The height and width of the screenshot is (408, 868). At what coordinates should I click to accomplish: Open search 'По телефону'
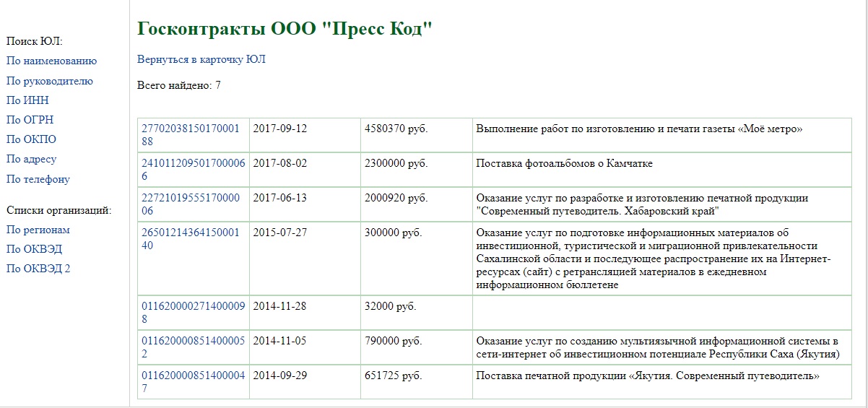click(x=38, y=180)
